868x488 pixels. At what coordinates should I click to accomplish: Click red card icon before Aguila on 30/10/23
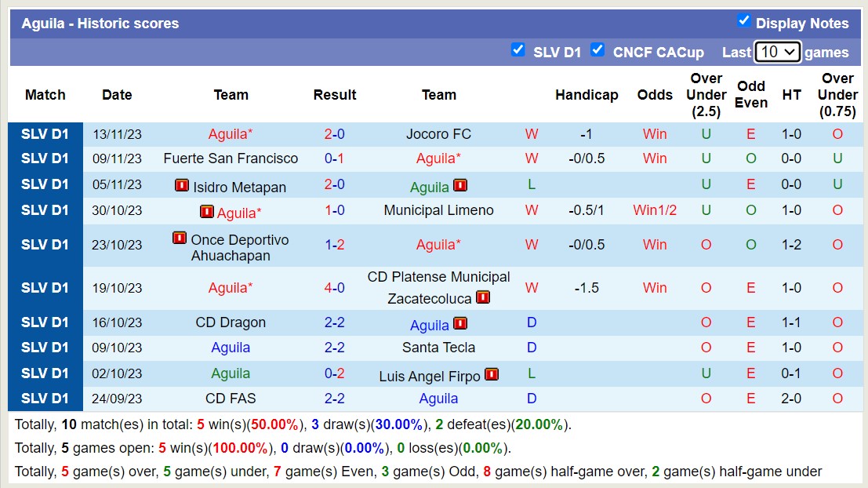tap(207, 212)
